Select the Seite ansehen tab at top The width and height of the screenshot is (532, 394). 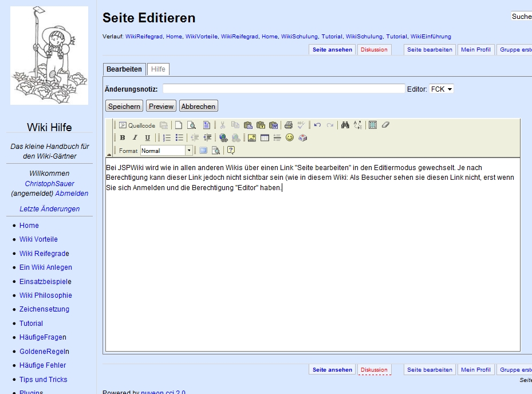point(332,50)
